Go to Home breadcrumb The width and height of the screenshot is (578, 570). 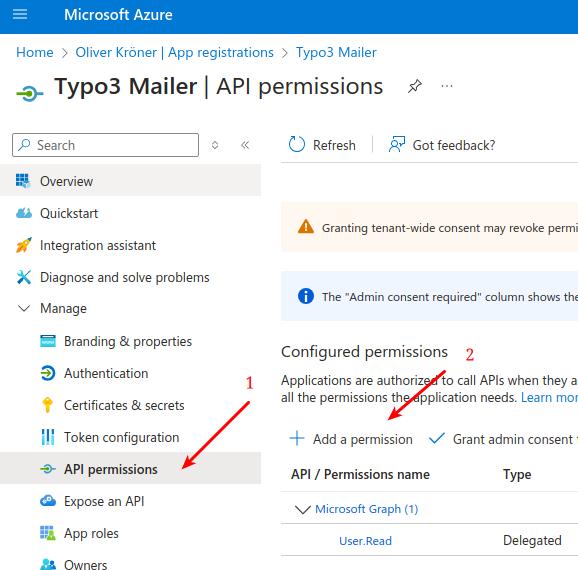click(x=35, y=52)
